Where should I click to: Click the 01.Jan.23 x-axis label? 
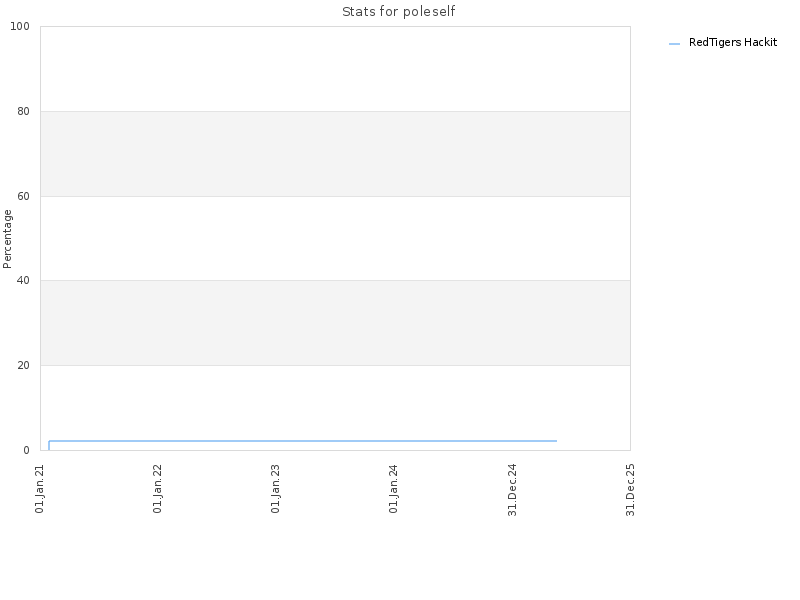276,489
